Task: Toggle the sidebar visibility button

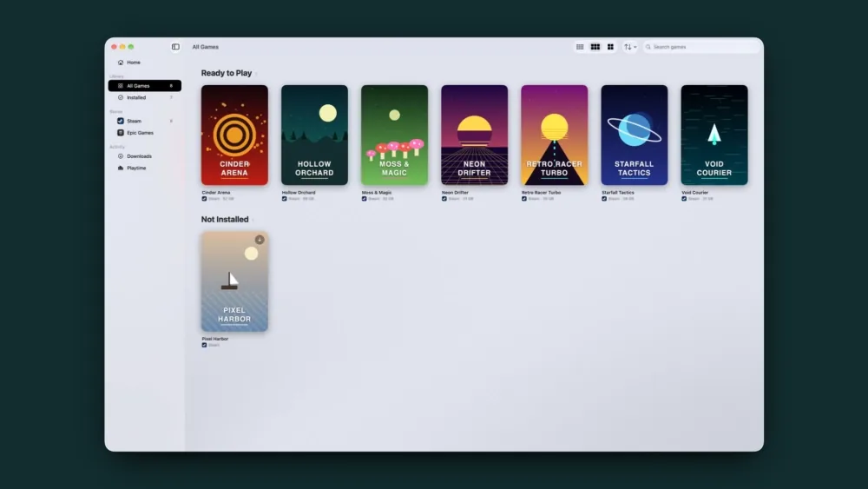Action: (175, 47)
